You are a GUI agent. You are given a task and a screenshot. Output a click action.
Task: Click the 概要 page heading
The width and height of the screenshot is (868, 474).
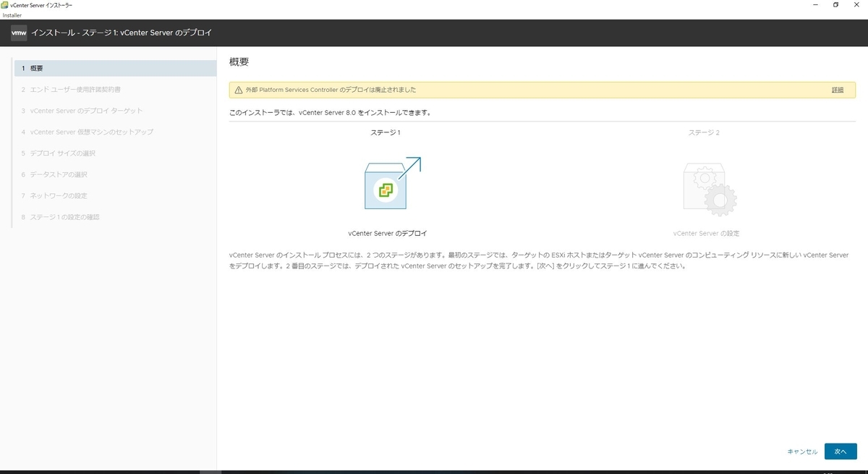point(239,62)
